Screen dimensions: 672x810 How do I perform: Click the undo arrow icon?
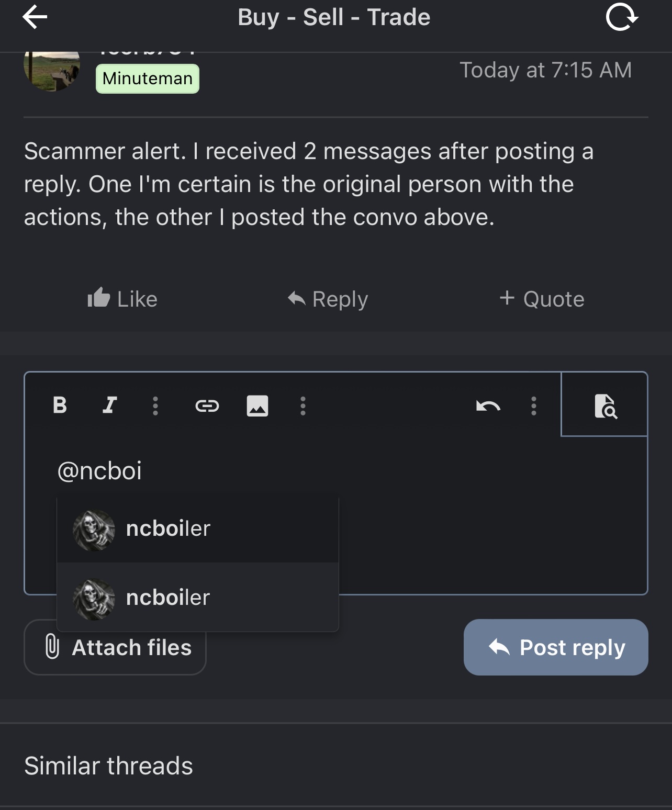tap(488, 406)
